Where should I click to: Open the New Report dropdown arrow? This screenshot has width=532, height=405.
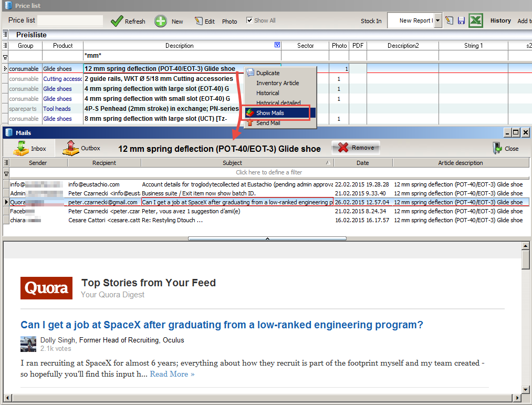[x=439, y=20]
